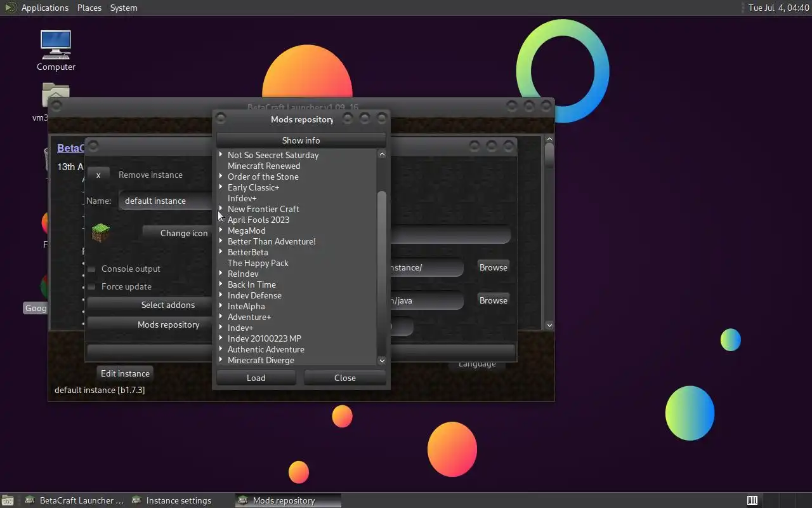Viewport: 812px width, 508px height.
Task: Expand the ReIndev tree arrow
Action: (221, 274)
